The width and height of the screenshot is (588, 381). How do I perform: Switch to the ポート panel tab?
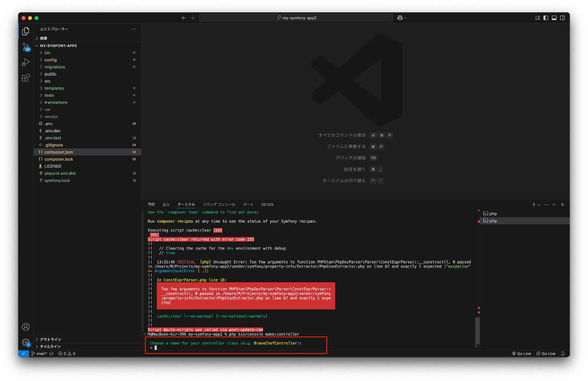tap(248, 205)
